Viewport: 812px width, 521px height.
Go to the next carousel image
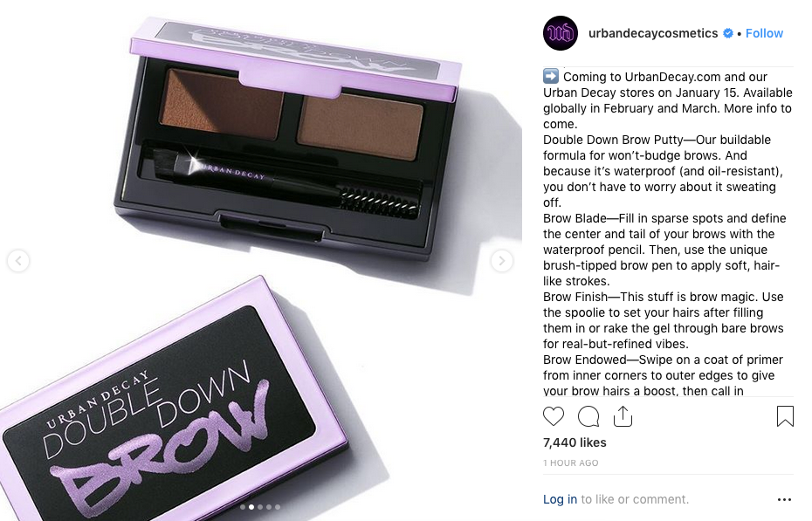[501, 261]
